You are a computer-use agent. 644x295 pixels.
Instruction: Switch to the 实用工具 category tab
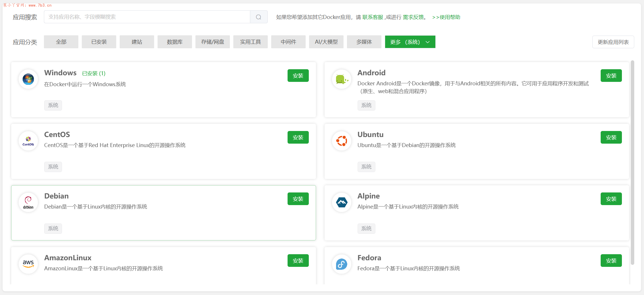[251, 42]
